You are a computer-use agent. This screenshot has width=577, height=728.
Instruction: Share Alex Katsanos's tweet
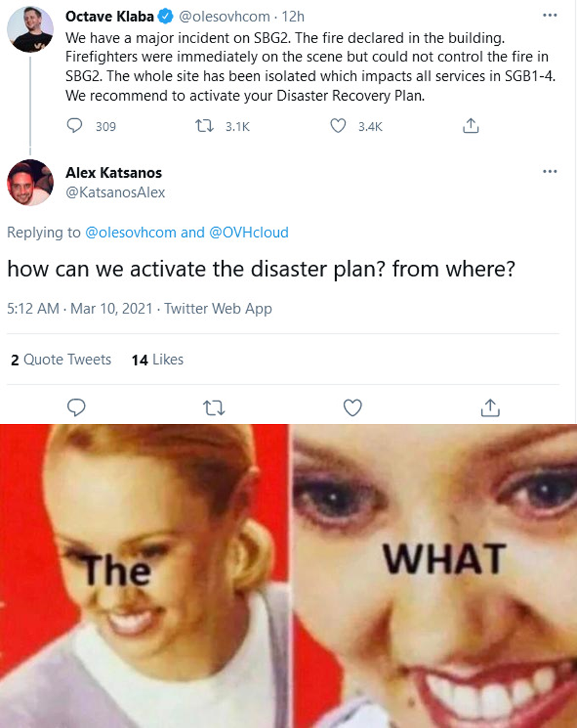pyautogui.click(x=490, y=408)
